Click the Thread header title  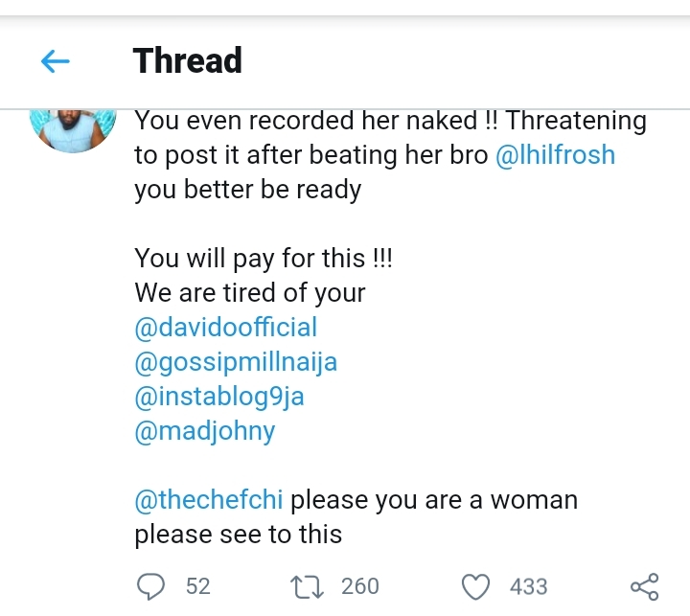[x=188, y=60]
